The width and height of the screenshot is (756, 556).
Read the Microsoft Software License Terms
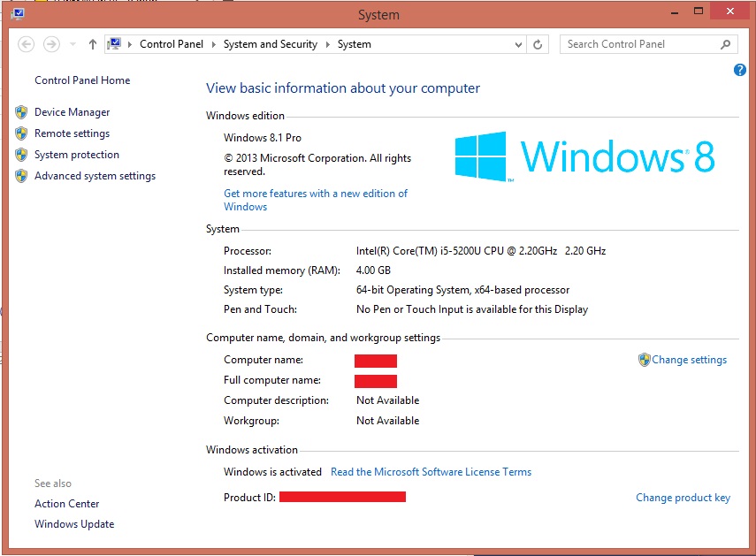click(431, 472)
